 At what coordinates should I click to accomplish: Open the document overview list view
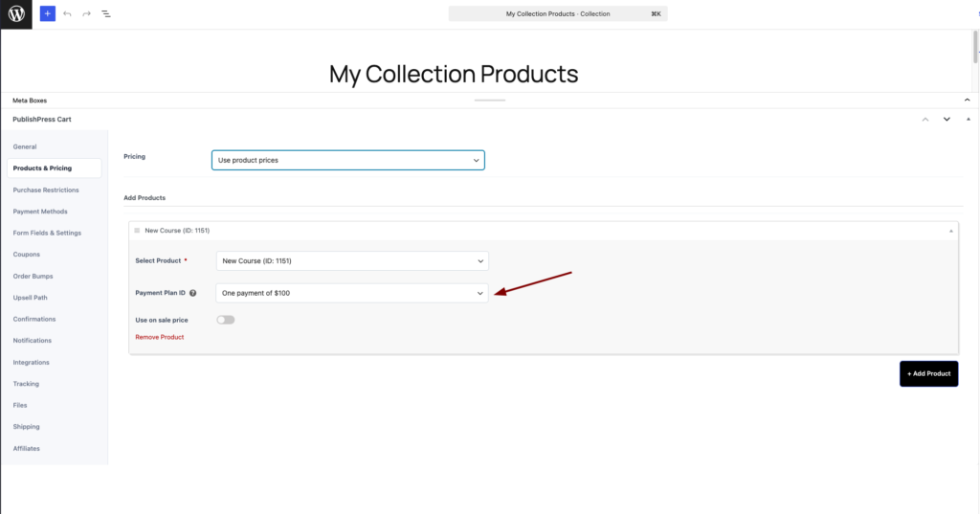pyautogui.click(x=106, y=13)
